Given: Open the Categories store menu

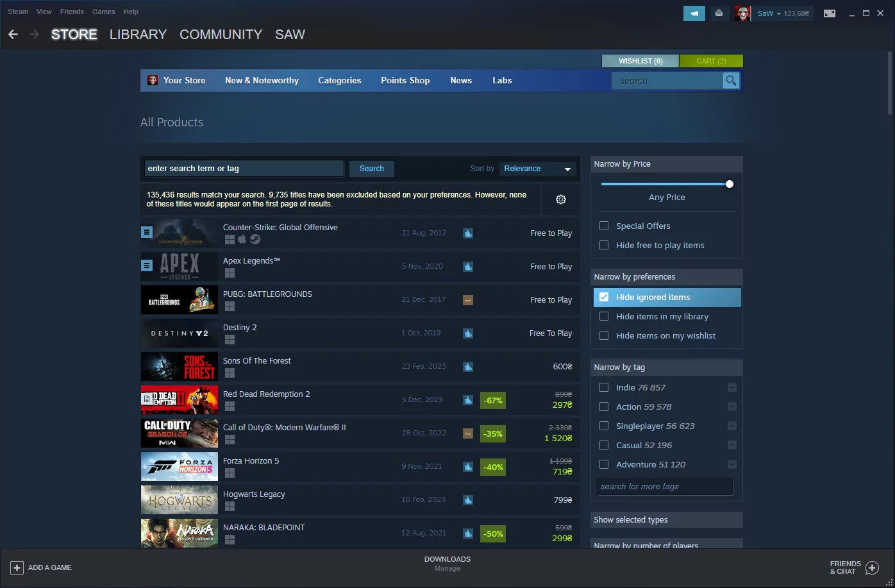Looking at the screenshot, I should 340,80.
